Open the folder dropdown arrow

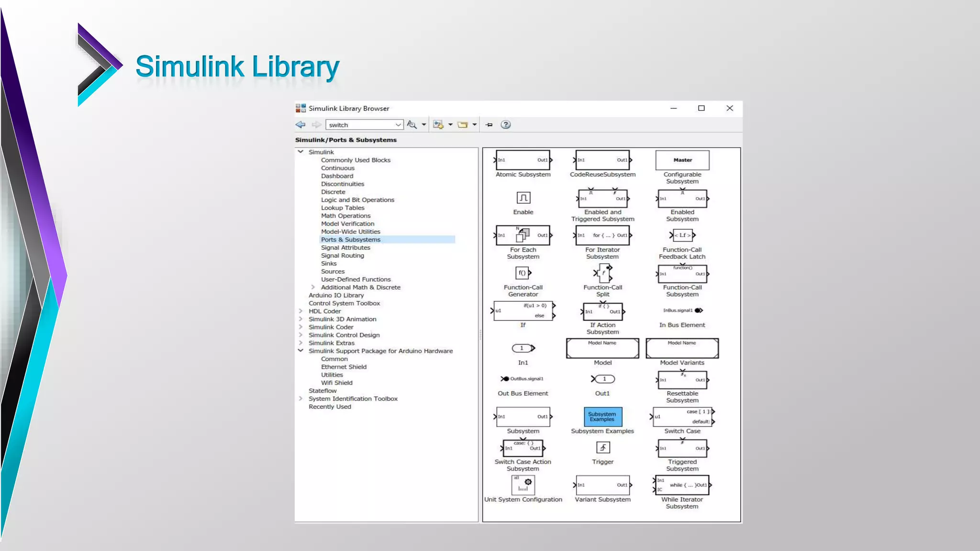(x=475, y=125)
